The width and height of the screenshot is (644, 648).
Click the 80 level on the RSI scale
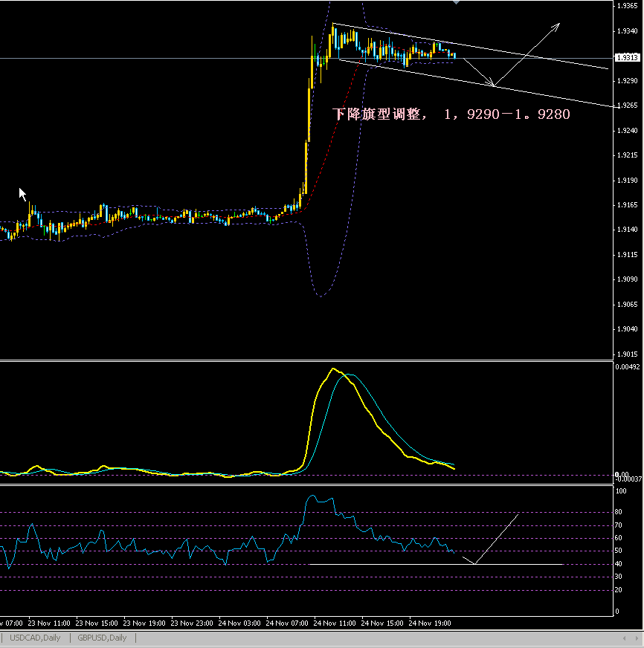coord(619,512)
